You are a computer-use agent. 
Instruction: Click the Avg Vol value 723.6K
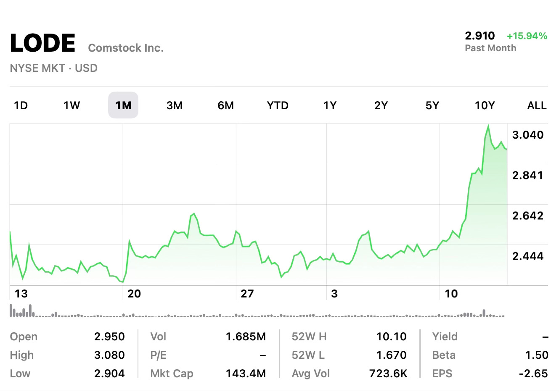click(x=388, y=374)
